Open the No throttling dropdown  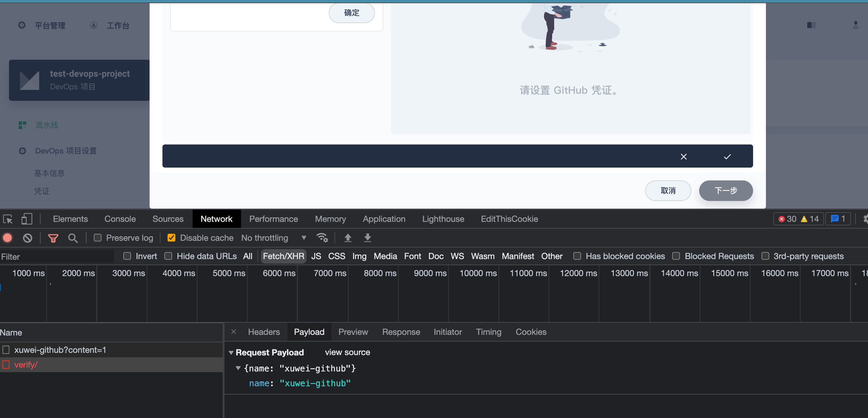[273, 238]
